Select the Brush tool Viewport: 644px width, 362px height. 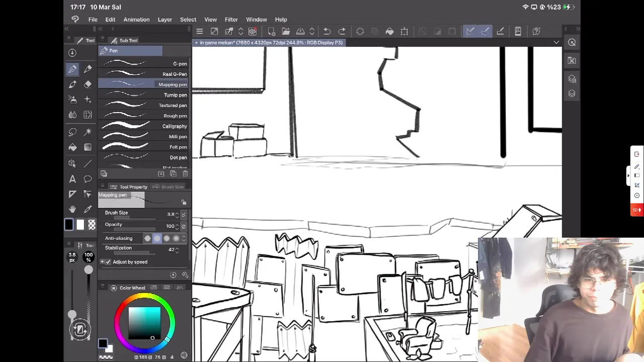72,84
